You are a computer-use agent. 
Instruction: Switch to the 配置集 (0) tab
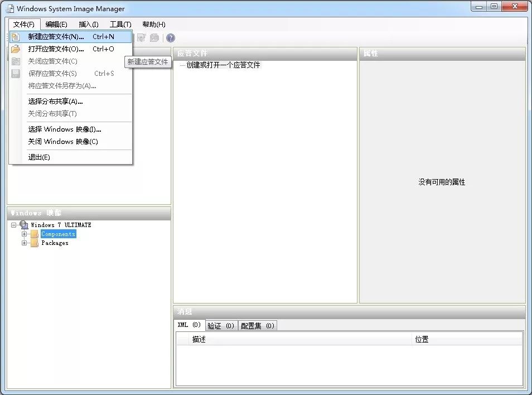(x=258, y=326)
